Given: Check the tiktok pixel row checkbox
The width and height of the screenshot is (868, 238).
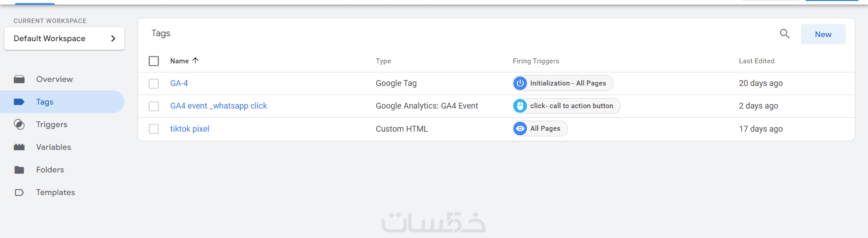Looking at the screenshot, I should coord(154,129).
